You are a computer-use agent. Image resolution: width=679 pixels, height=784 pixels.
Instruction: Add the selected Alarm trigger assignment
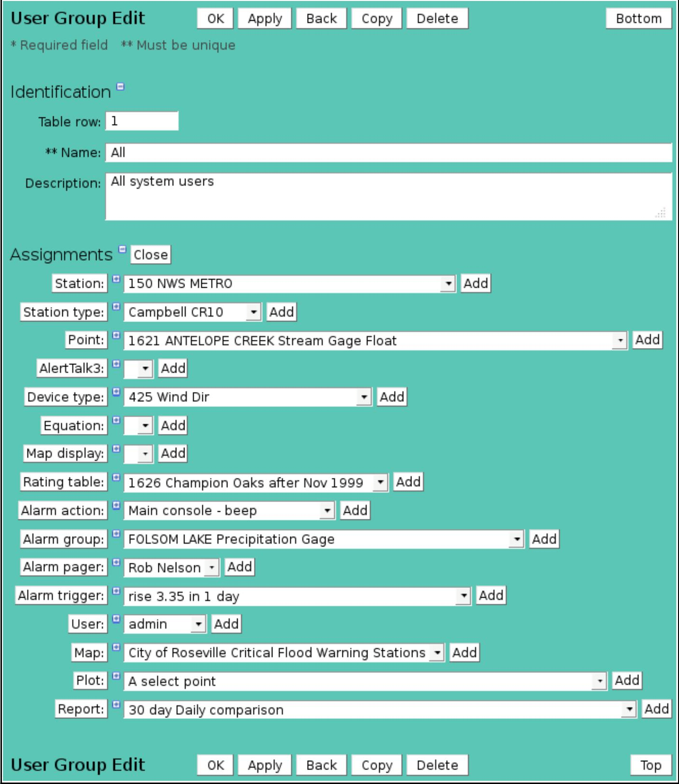click(x=491, y=596)
